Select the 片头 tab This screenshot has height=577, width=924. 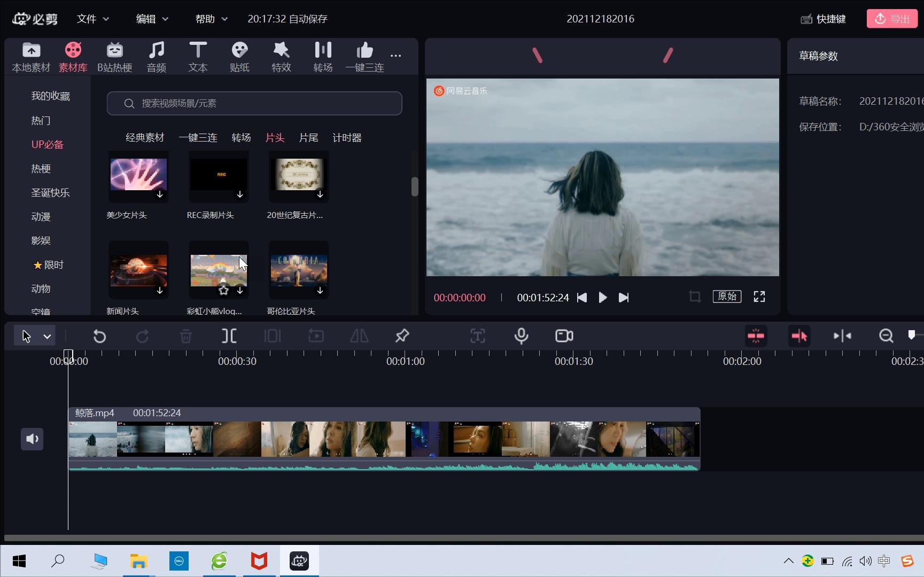click(275, 138)
